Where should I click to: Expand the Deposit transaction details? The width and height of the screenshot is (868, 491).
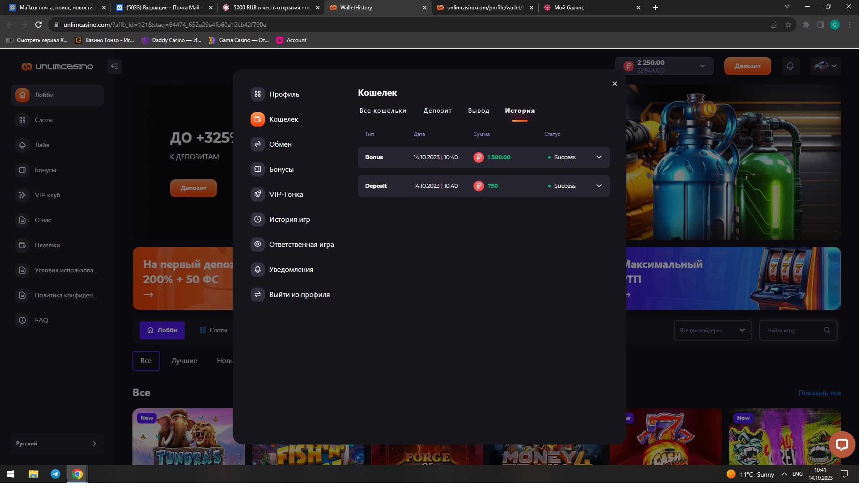[599, 186]
